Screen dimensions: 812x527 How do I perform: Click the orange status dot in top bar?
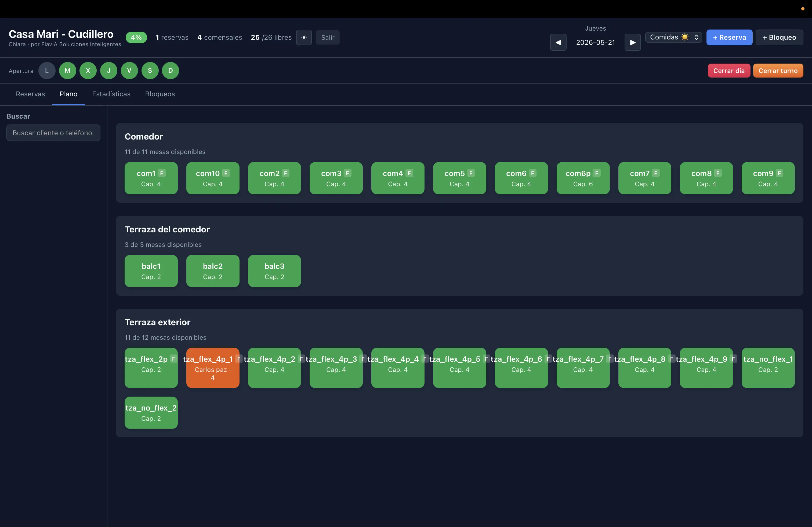tap(802, 9)
